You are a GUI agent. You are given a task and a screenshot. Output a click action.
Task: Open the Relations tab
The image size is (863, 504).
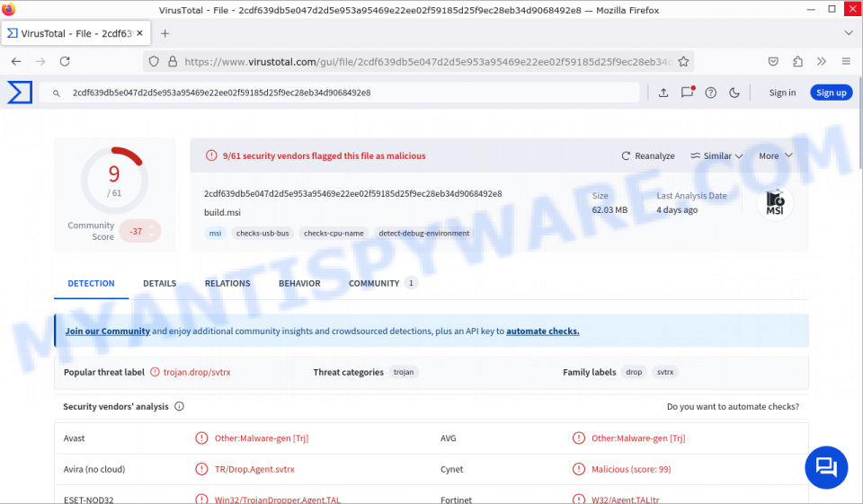(x=227, y=283)
